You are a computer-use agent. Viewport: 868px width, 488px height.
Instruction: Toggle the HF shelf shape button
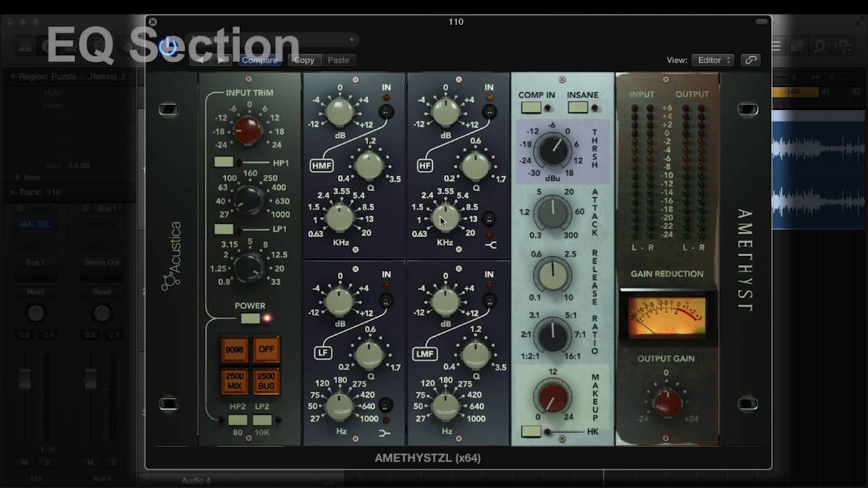489,220
